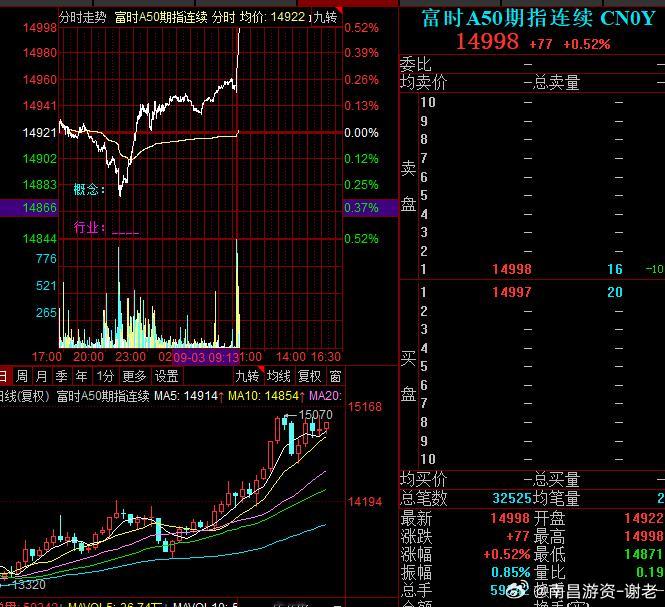Click the 概念: label on the chart
Viewport: 665px width, 607px height.
coord(89,189)
